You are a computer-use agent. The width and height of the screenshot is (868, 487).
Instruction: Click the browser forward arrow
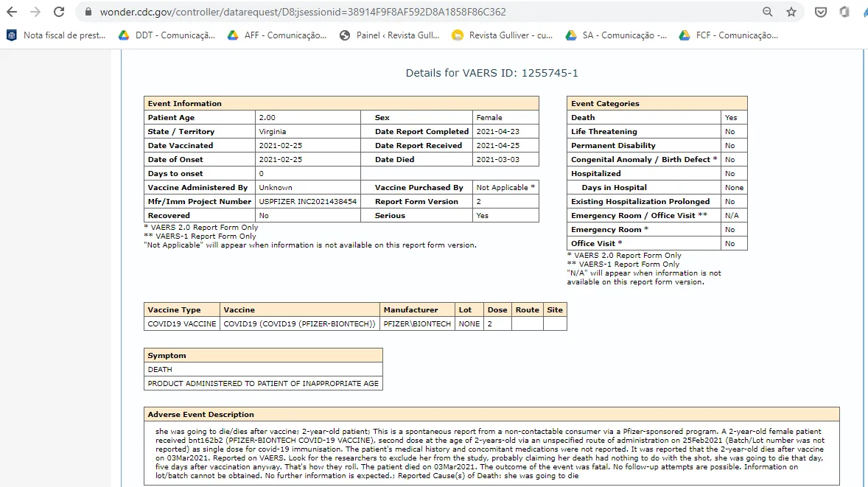(35, 12)
